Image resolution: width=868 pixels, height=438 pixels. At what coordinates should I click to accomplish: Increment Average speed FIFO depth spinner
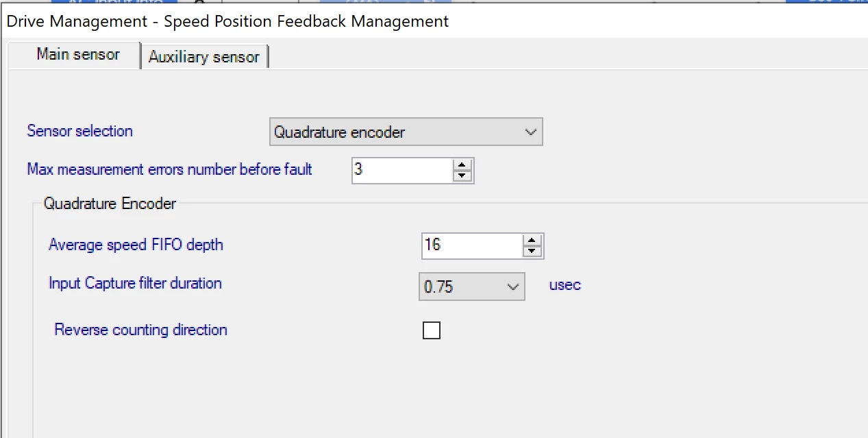[532, 240]
